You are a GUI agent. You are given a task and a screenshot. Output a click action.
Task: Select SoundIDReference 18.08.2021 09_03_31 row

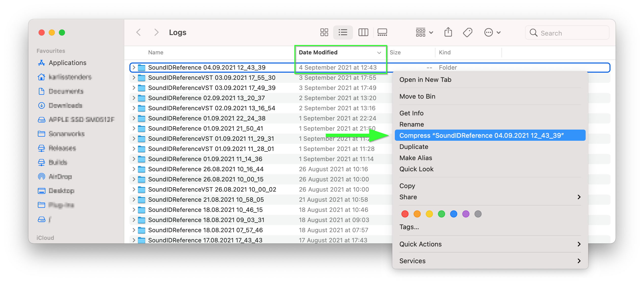pos(261,220)
